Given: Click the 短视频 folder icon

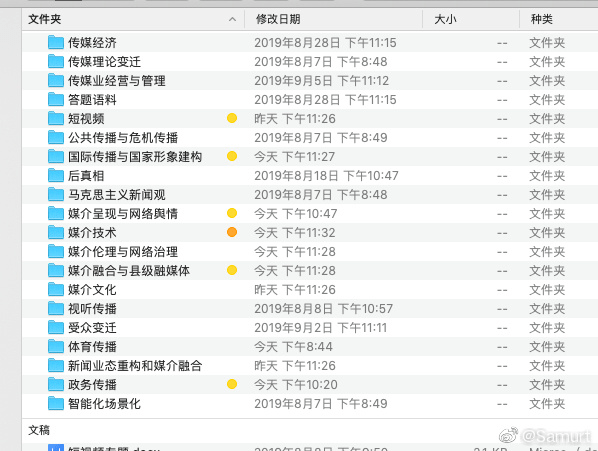Looking at the screenshot, I should [56, 119].
